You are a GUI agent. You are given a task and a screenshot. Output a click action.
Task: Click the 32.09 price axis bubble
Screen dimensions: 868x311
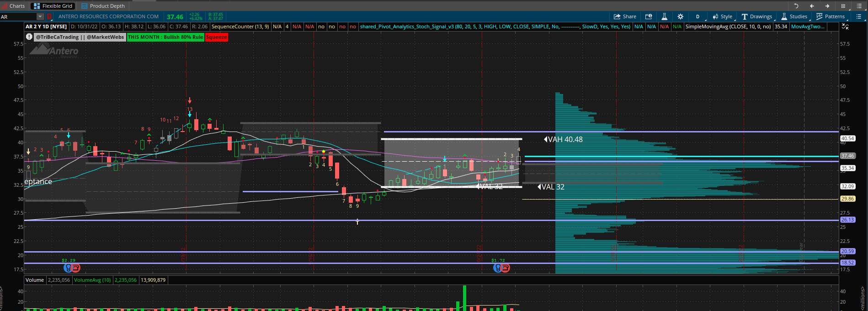(847, 186)
